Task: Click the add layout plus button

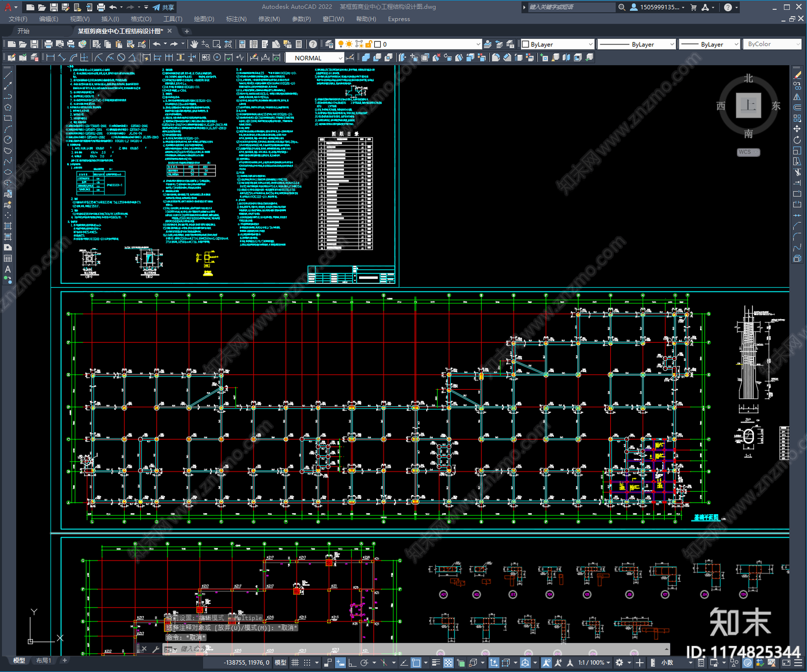Action: click(x=65, y=660)
